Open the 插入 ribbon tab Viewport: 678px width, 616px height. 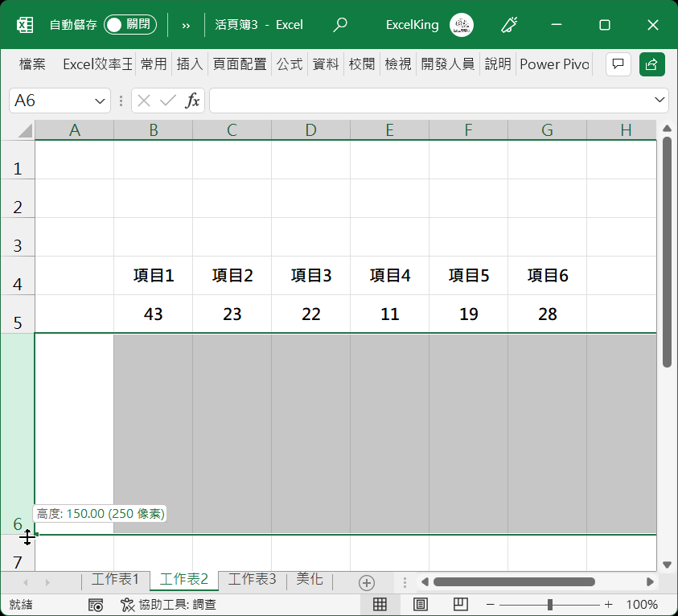point(190,64)
